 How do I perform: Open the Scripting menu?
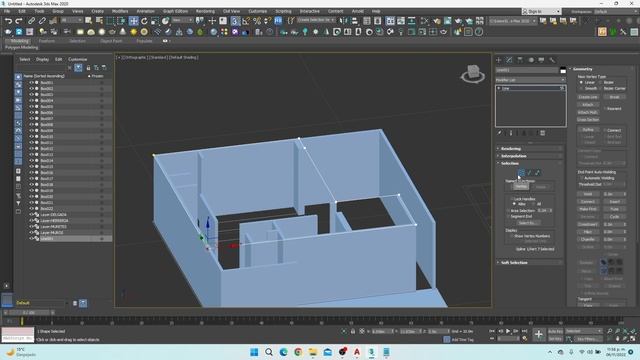pos(283,11)
